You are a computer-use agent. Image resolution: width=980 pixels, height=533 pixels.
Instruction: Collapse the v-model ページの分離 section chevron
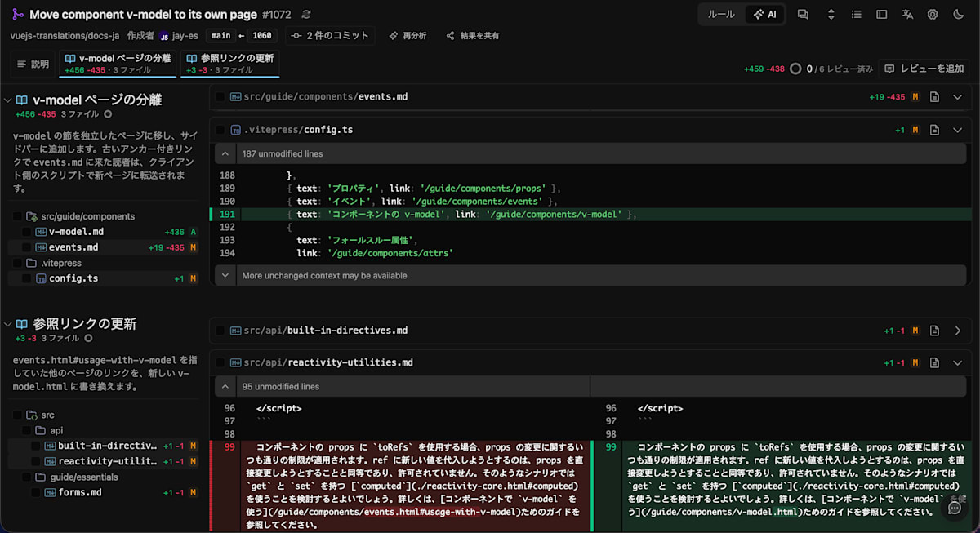click(x=7, y=100)
